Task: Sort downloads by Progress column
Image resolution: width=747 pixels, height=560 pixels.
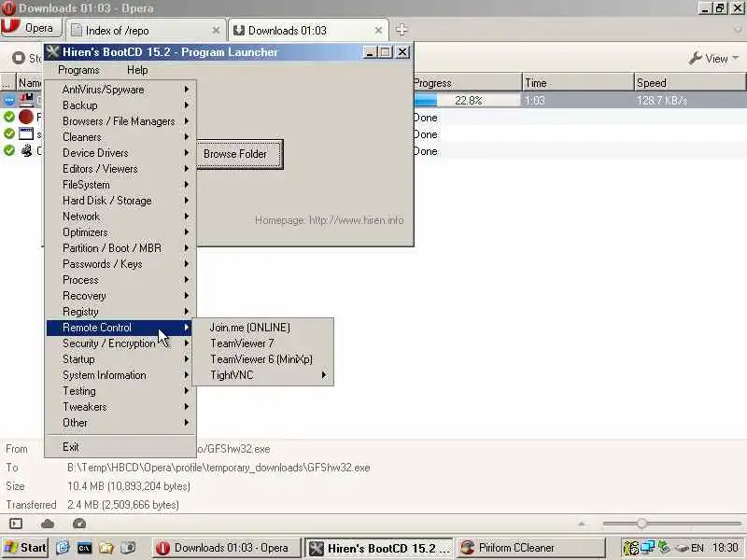Action: tap(467, 83)
